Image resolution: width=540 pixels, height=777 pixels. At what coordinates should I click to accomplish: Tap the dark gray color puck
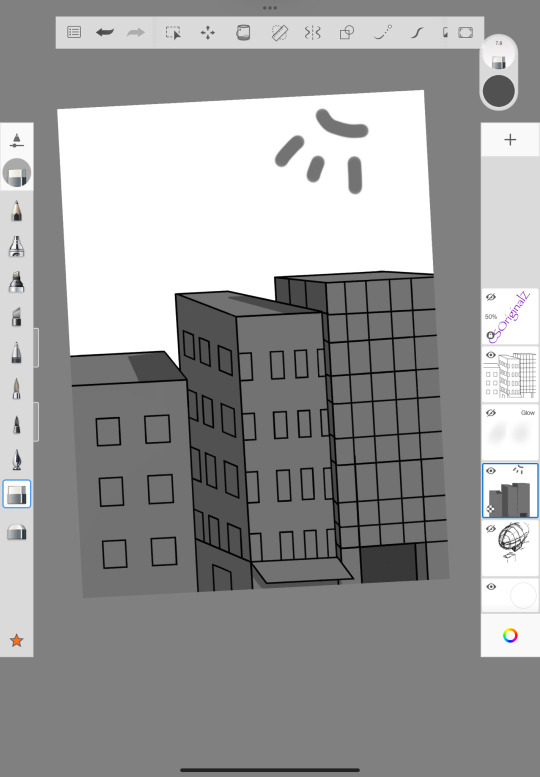point(498,91)
